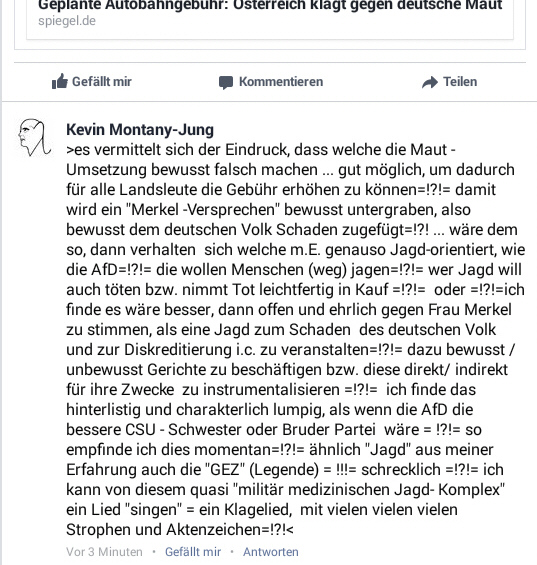Choose the 'Teilen' label to share
Viewport: 537px width, 565px height.
460,81
